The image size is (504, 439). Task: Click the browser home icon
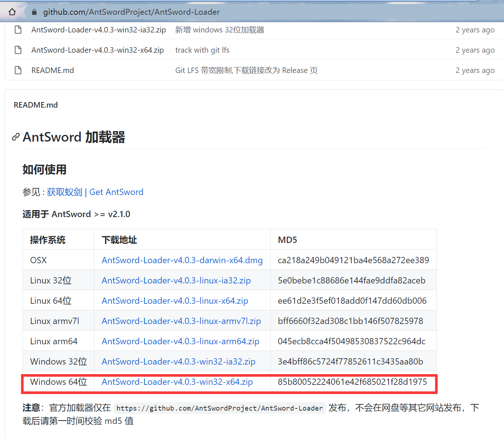pyautogui.click(x=12, y=12)
